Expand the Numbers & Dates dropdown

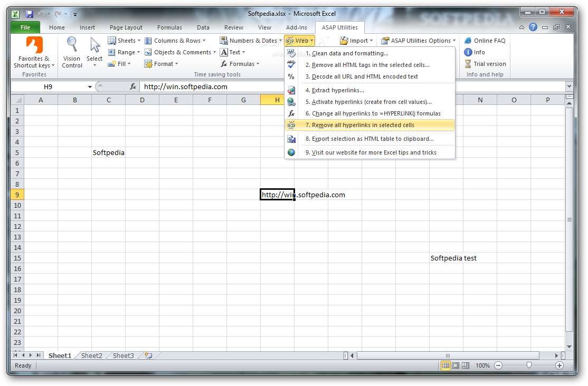tap(280, 41)
